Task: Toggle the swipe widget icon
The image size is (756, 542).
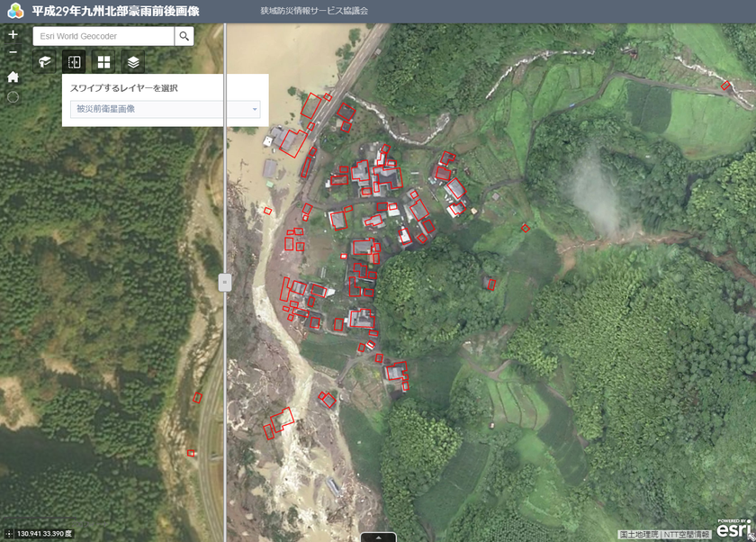Action: tap(74, 62)
